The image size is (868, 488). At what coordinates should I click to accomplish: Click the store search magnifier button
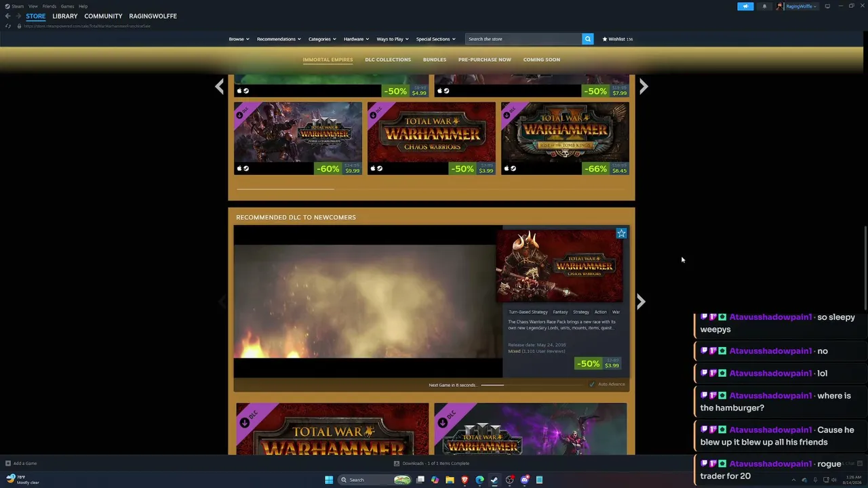tap(588, 39)
